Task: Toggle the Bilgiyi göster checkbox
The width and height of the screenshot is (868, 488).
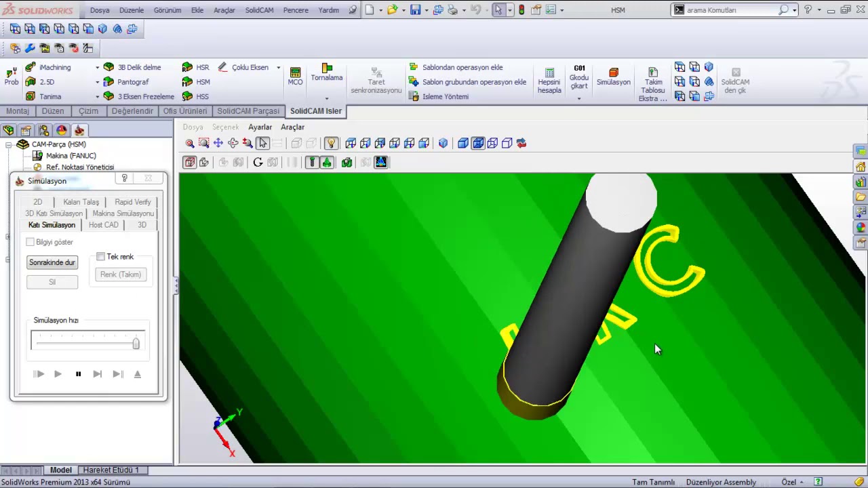Action: tap(30, 242)
